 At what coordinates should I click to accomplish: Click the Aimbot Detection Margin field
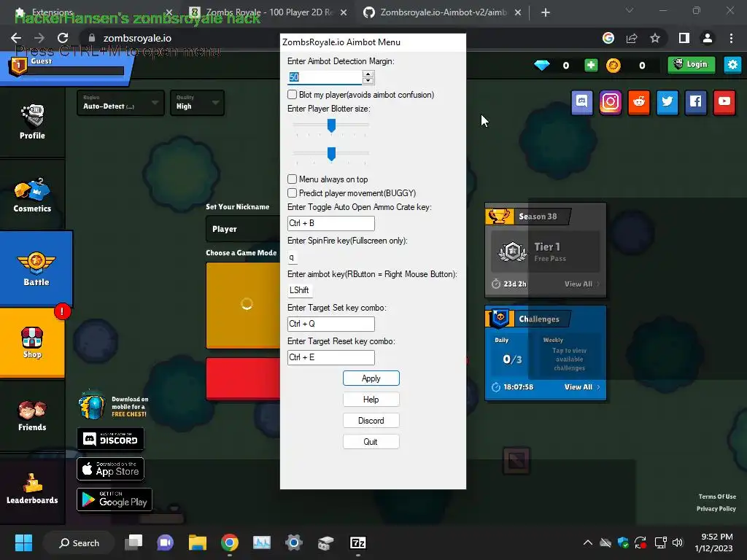pyautogui.click(x=325, y=77)
